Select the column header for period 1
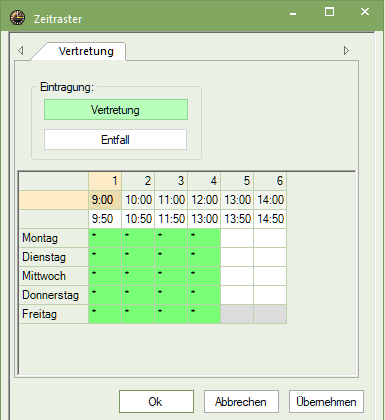 [105, 181]
